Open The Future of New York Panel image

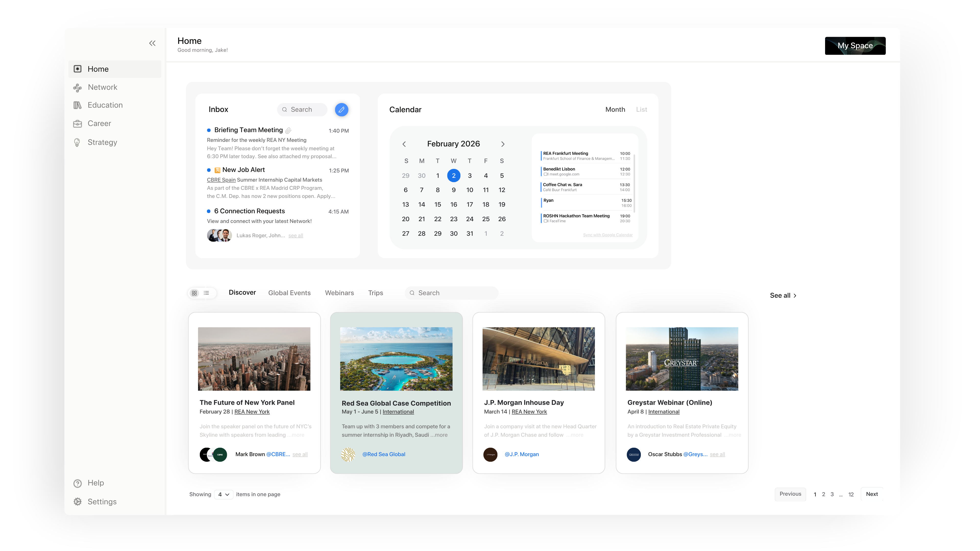pos(254,359)
